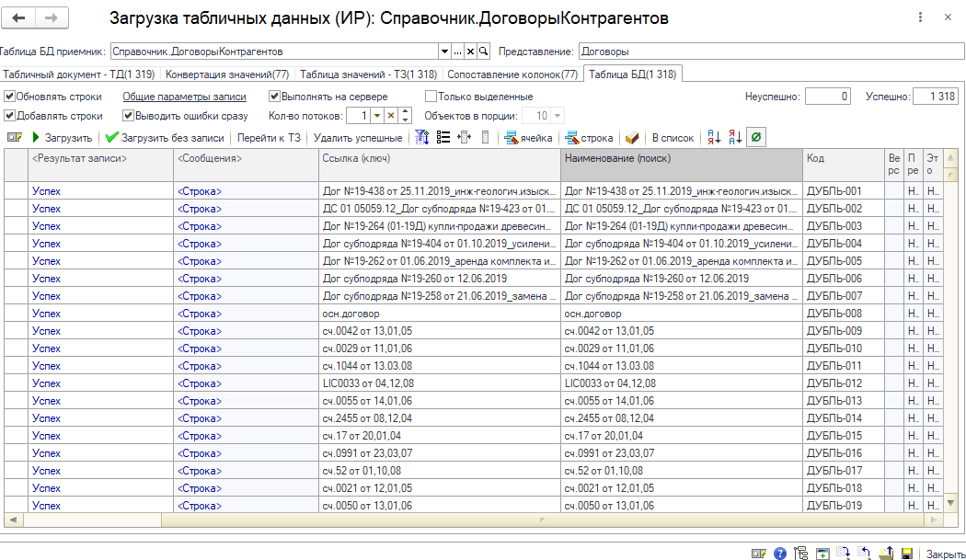This screenshot has height=560, width=966.
Task: Click the structure tree icon in bottom bar
Action: point(801,554)
